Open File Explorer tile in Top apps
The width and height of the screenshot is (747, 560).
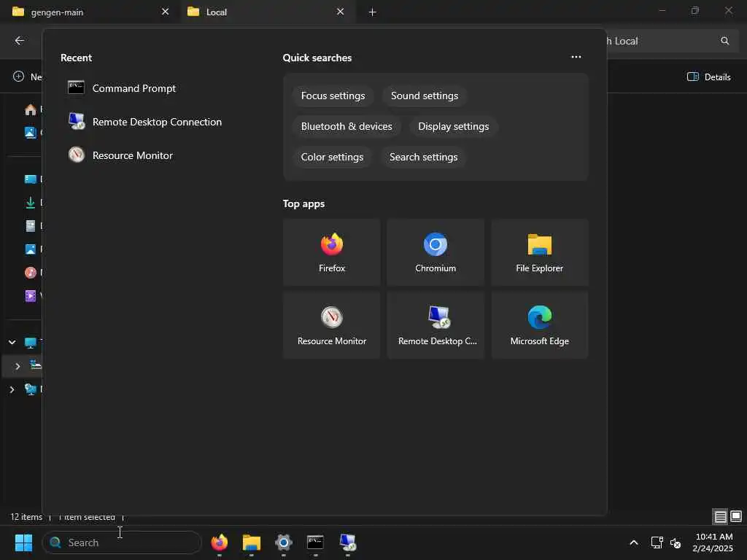tap(539, 252)
